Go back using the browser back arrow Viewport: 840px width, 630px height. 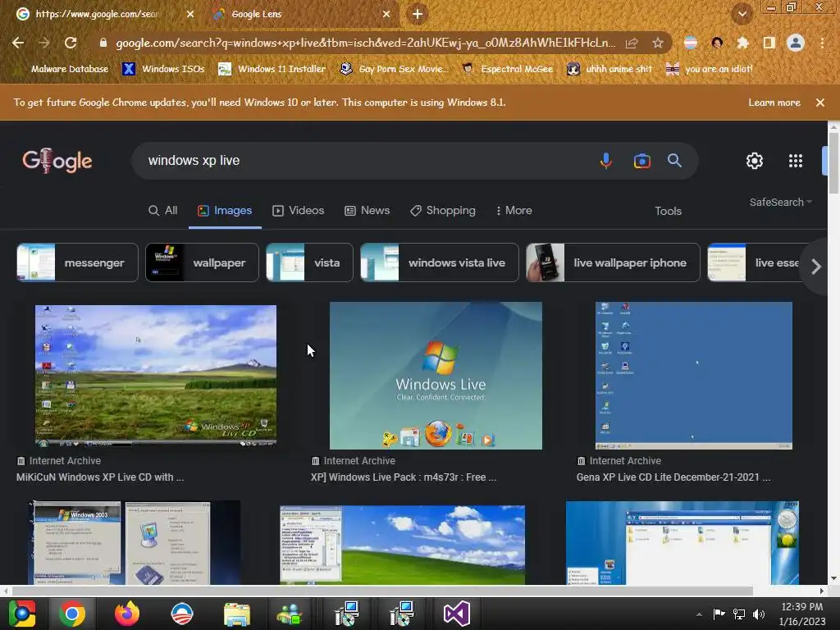click(x=18, y=43)
